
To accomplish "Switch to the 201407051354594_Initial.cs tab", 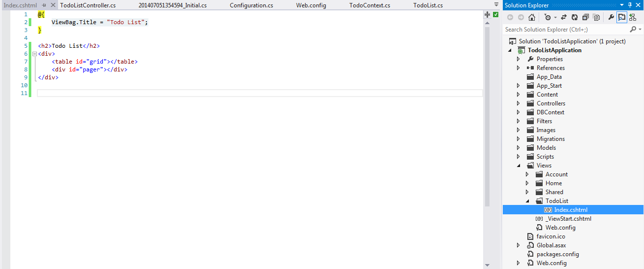I will point(173,5).
